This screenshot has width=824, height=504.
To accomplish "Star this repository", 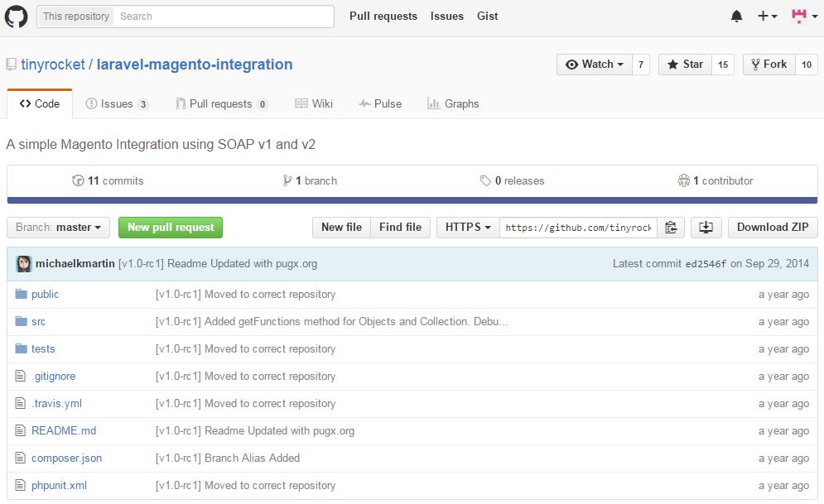I will pyautogui.click(x=685, y=65).
